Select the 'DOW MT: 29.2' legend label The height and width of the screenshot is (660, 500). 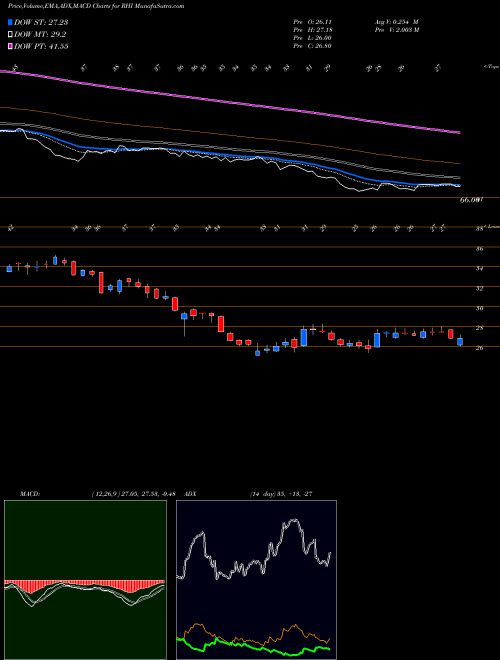tap(40, 35)
